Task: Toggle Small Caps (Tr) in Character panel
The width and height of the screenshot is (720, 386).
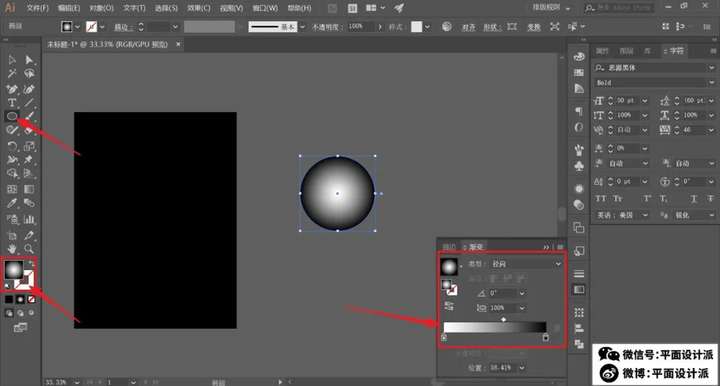Action: [x=618, y=199]
